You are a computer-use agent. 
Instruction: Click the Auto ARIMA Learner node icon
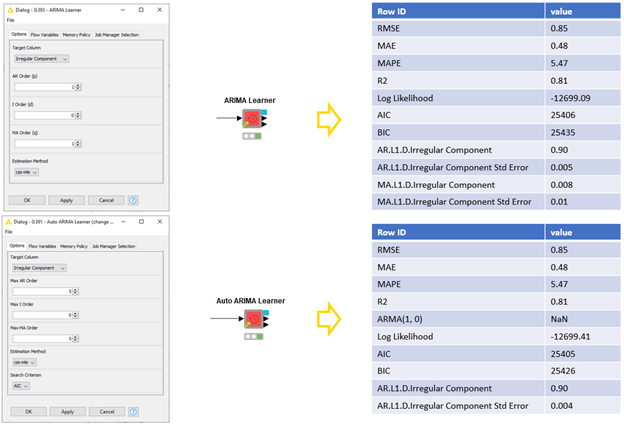[x=253, y=320]
